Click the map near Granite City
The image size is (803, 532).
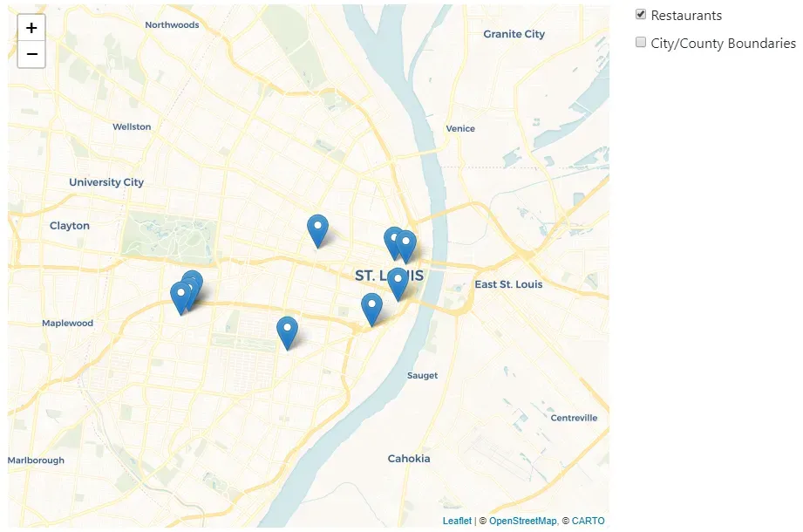(514, 34)
